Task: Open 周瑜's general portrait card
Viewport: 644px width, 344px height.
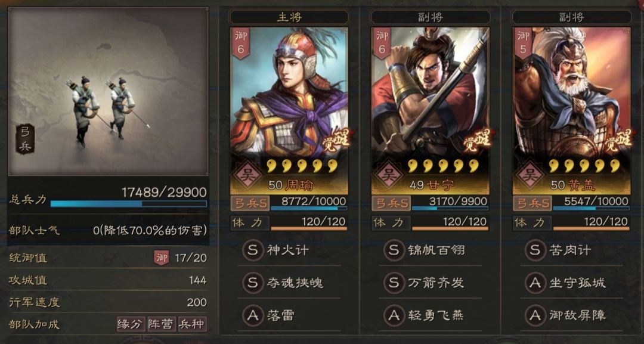Action: 289,111
